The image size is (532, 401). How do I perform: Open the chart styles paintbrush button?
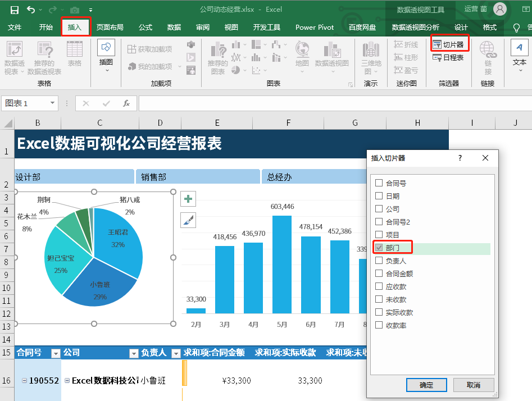tap(188, 220)
